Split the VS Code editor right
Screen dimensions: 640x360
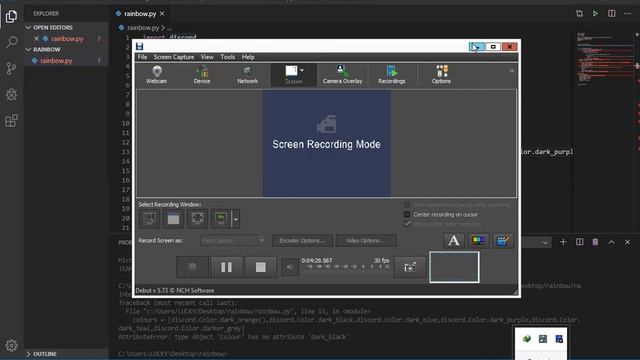(x=611, y=13)
